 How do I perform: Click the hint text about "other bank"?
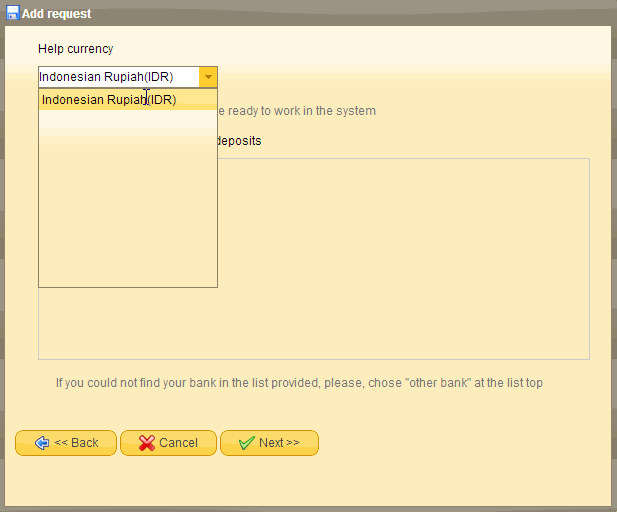click(x=299, y=383)
